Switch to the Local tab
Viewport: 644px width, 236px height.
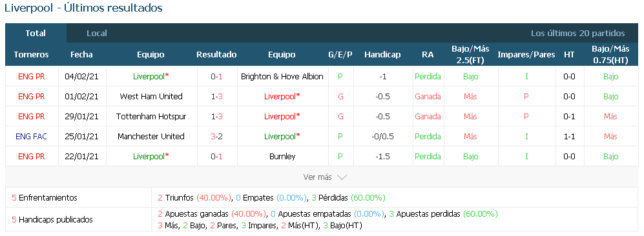pyautogui.click(x=96, y=33)
